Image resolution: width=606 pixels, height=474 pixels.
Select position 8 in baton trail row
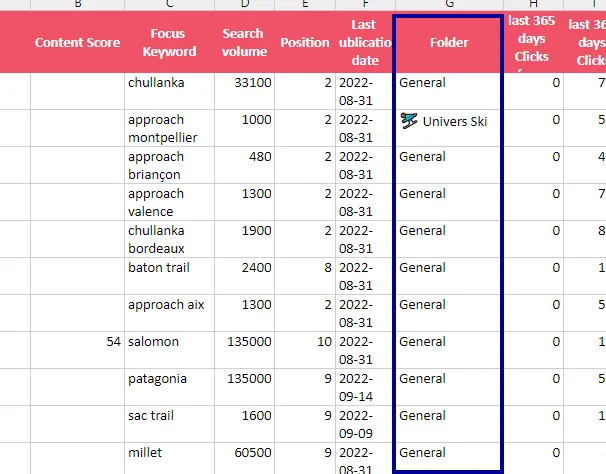[305, 276]
